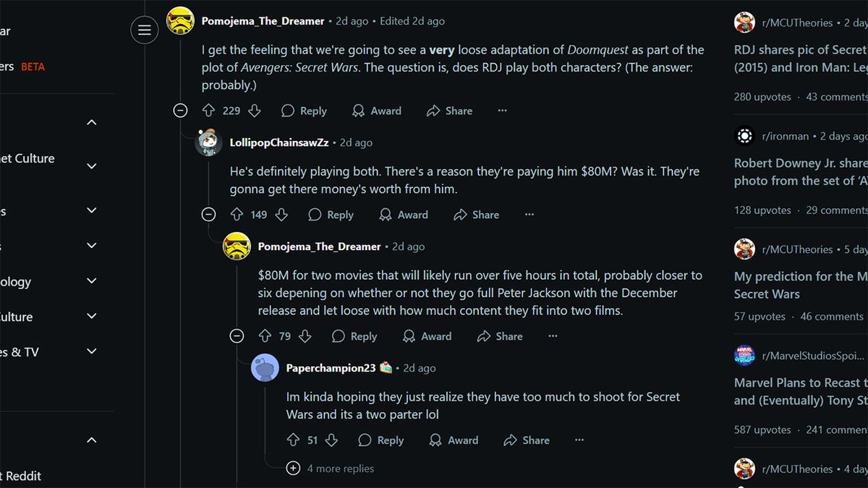Open more options on the 229-vote comment

click(x=502, y=111)
